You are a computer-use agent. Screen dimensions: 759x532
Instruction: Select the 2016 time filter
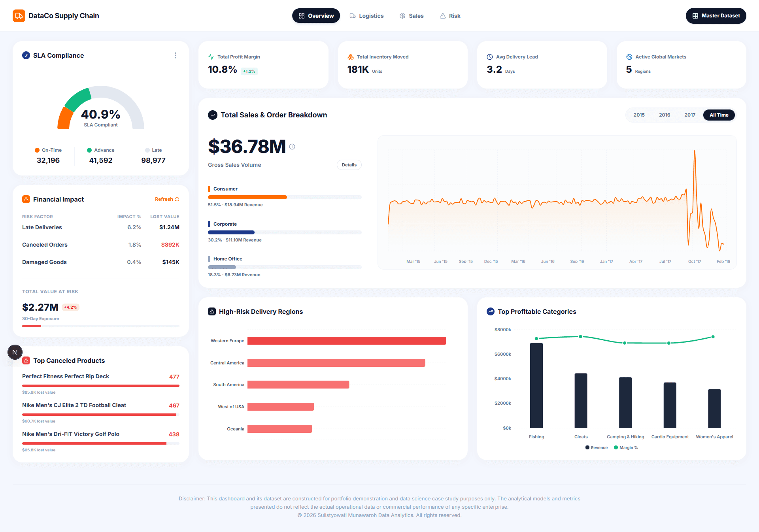(665, 115)
